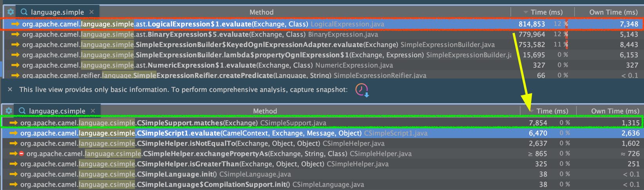Click arrow icon beside LogicalExpression$1.evaluate
The image size is (644, 190).
(x=15, y=24)
